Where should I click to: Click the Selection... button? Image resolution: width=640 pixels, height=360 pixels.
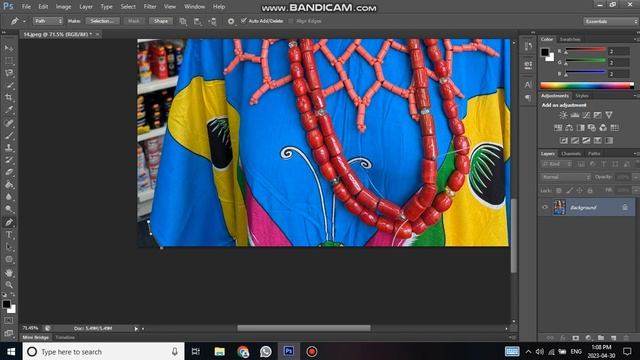(x=102, y=21)
